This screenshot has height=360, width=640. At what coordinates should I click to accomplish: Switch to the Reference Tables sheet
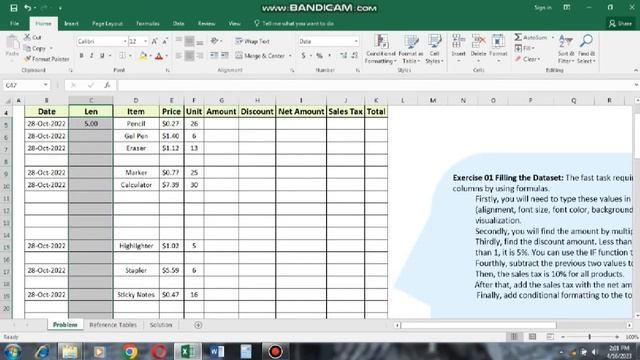(113, 325)
